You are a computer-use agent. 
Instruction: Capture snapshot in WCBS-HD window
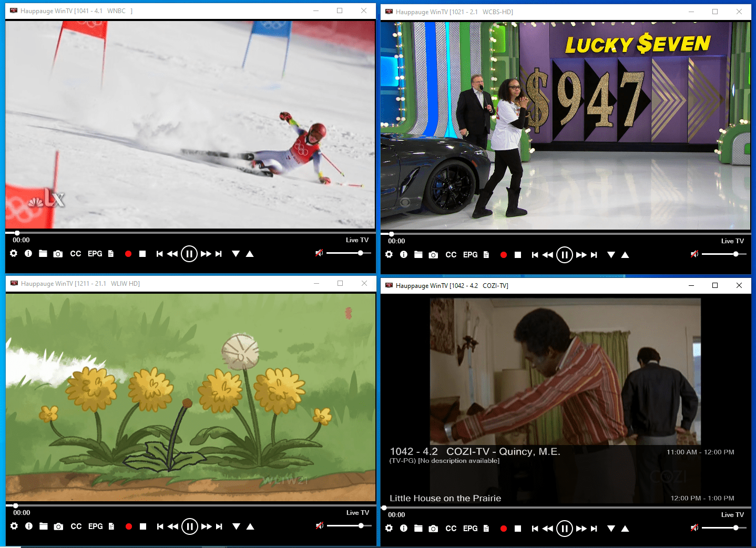tap(433, 255)
